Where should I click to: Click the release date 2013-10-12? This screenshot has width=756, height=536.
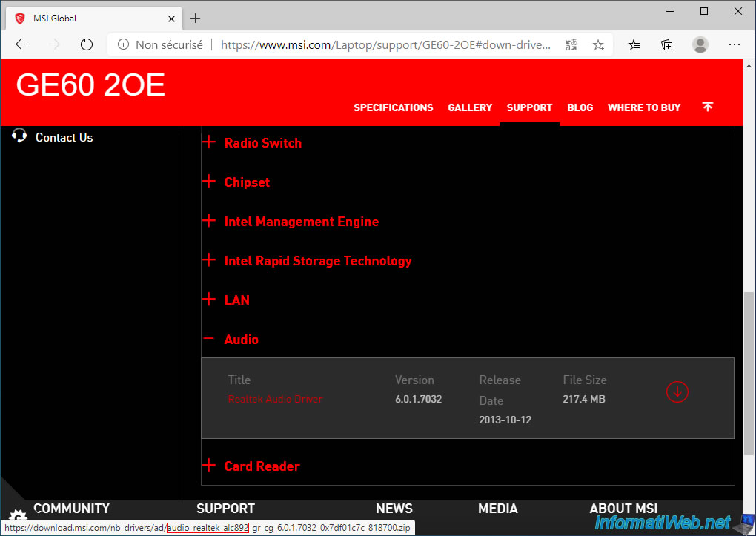point(505,420)
